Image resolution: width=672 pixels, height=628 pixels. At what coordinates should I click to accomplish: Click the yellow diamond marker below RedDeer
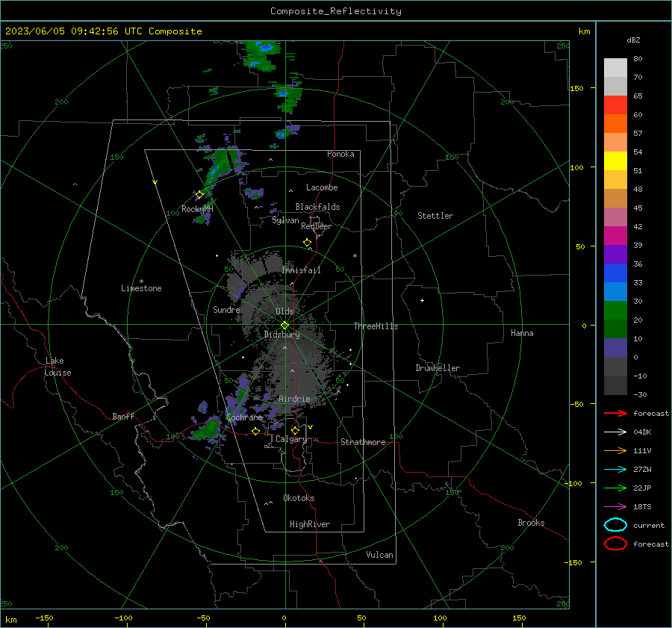(307, 243)
